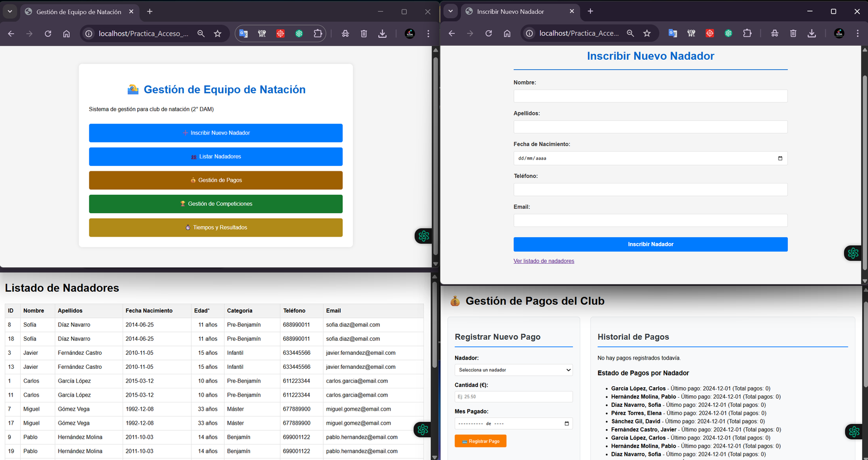Open the Mes Pagado month picker
The height and width of the screenshot is (460, 868).
point(566,424)
